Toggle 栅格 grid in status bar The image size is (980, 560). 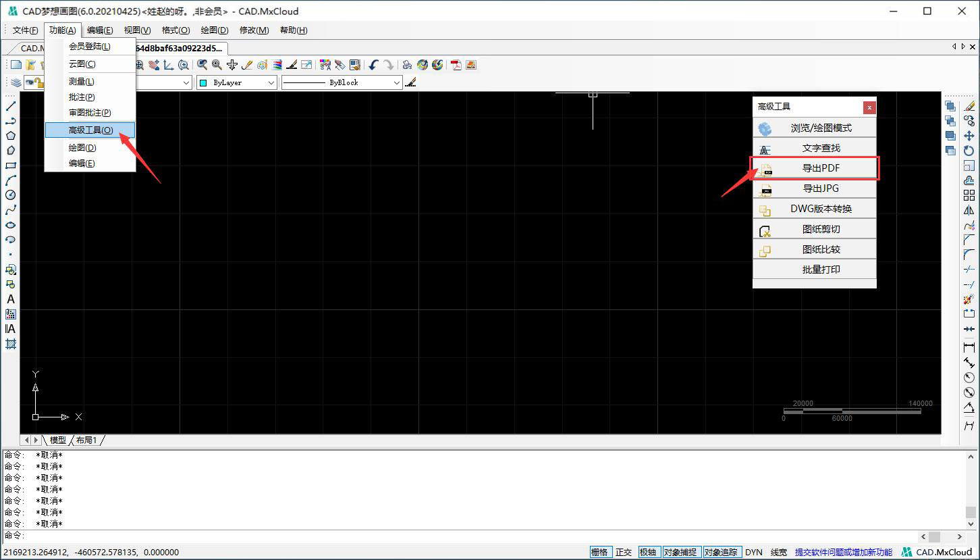[599, 553]
